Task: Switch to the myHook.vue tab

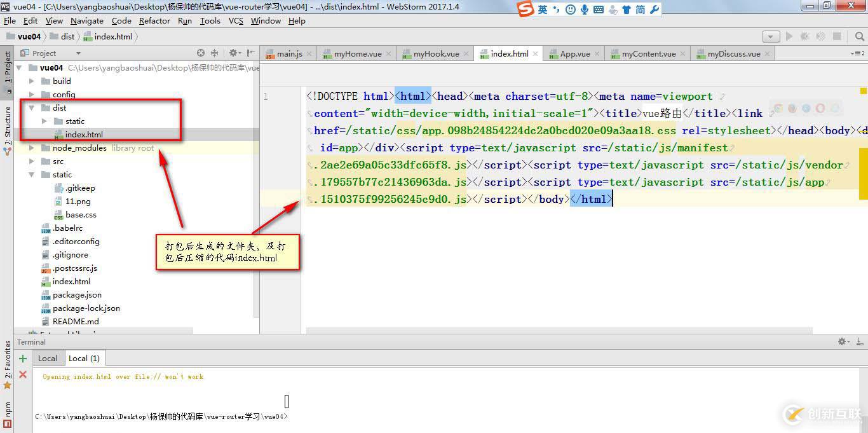Action: coord(436,54)
